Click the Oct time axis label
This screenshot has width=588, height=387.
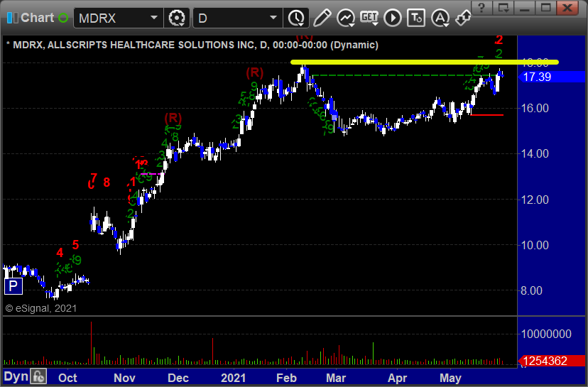[67, 378]
